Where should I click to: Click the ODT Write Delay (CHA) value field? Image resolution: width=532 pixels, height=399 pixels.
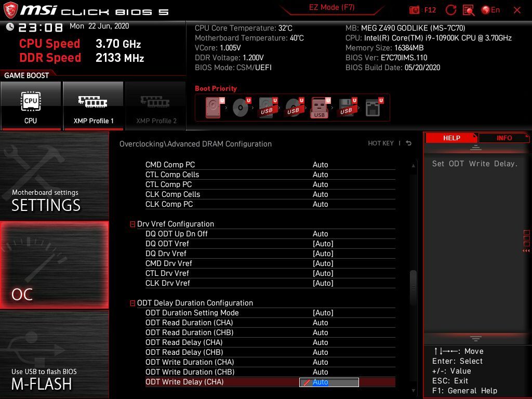click(329, 382)
